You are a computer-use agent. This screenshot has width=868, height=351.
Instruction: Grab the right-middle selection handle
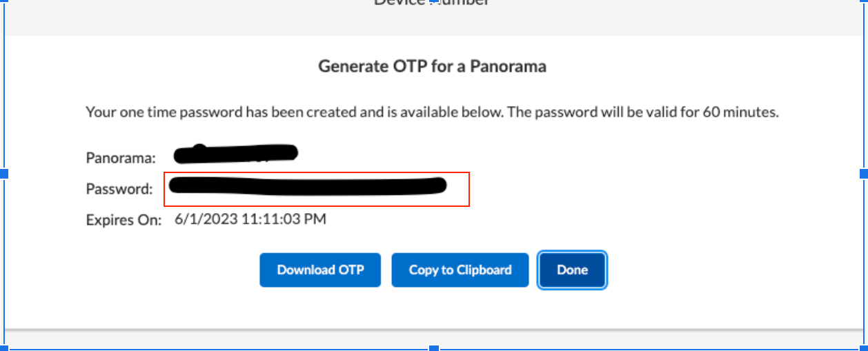(864, 174)
